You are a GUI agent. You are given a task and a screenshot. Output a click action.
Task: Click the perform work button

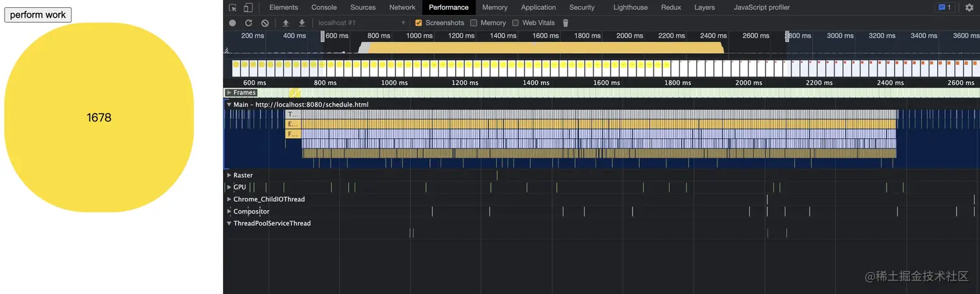(38, 15)
